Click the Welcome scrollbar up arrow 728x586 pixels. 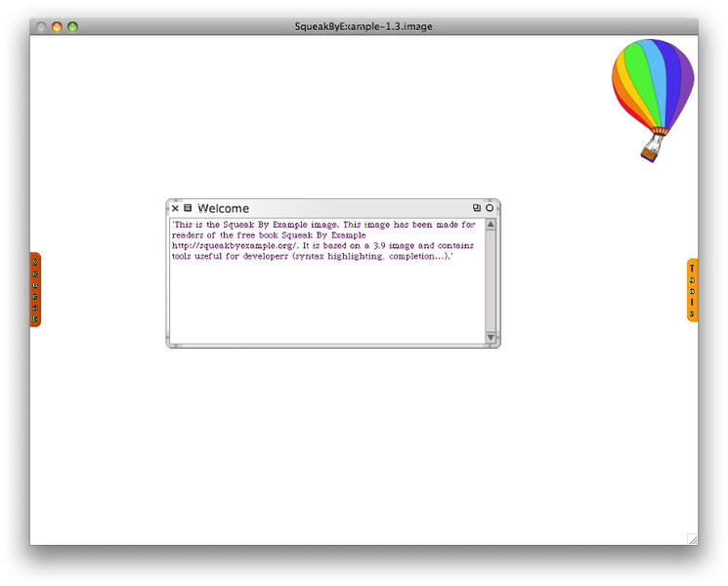491,225
